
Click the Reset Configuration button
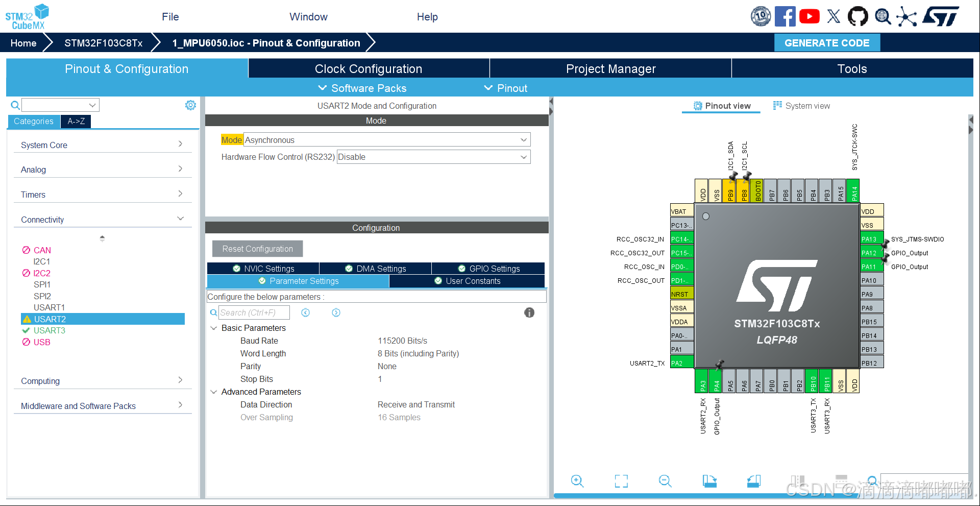(258, 249)
